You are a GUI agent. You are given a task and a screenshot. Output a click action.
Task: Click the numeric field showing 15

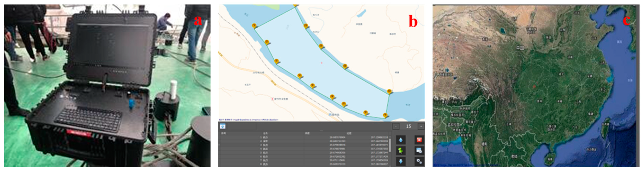click(408, 126)
